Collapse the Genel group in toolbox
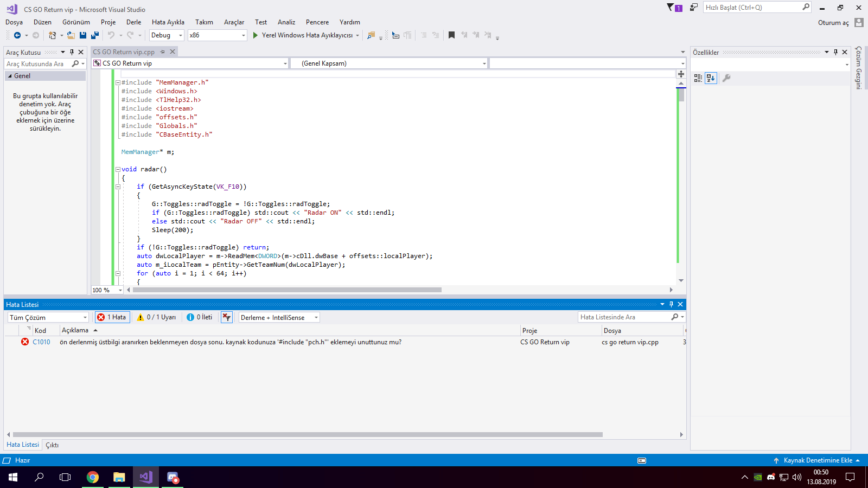Viewport: 868px width, 488px height. [10, 76]
